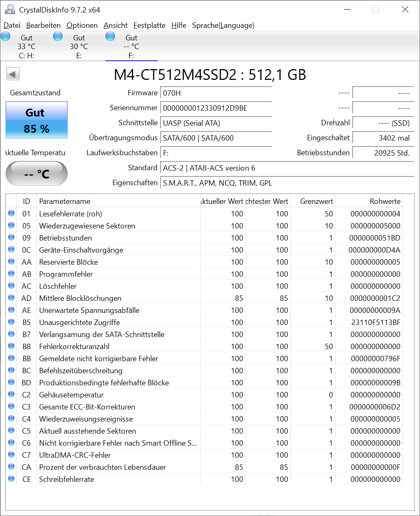Click the ID column header
This screenshot has width=420, height=516.
27,201
